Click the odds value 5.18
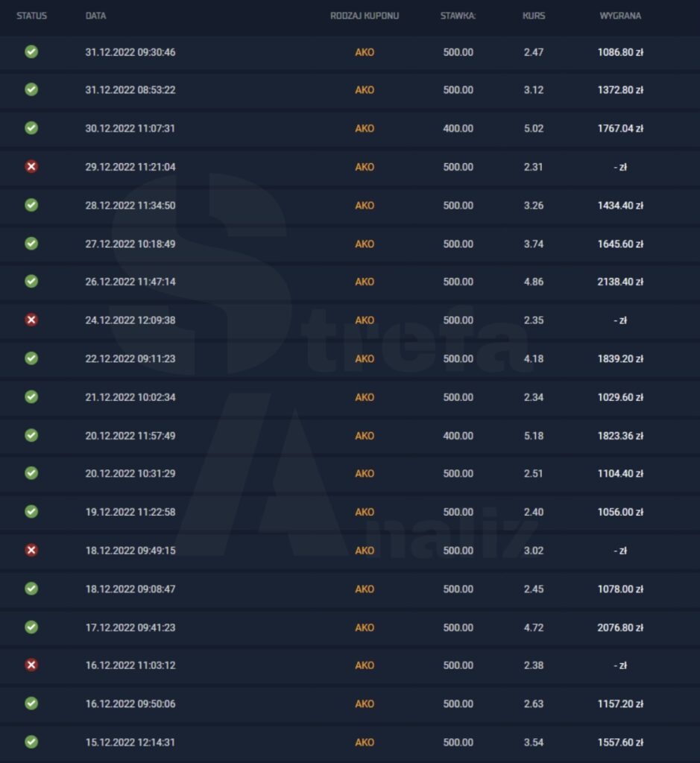 pos(534,435)
